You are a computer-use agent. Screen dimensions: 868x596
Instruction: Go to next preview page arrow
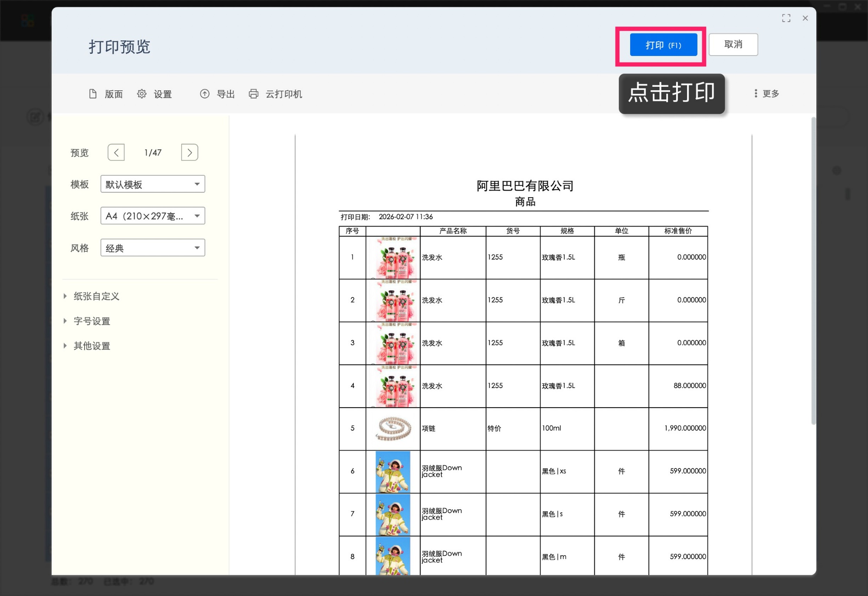190,152
